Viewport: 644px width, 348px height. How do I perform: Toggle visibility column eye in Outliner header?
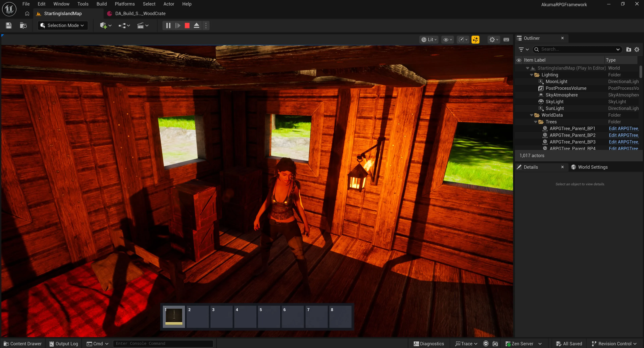pyautogui.click(x=519, y=60)
